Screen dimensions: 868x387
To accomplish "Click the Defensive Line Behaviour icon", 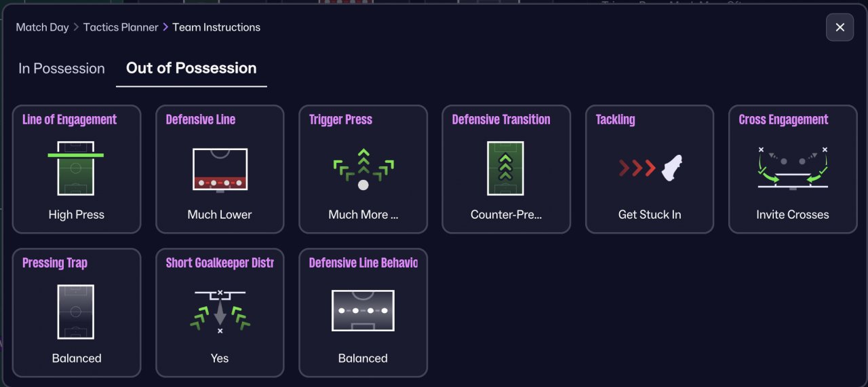I will coord(363,311).
